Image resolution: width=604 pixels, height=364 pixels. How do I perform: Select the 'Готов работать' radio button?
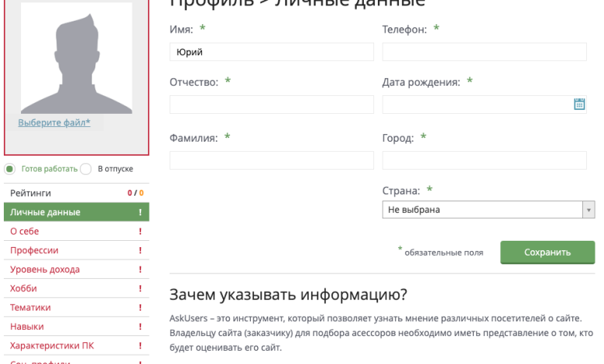(x=10, y=169)
